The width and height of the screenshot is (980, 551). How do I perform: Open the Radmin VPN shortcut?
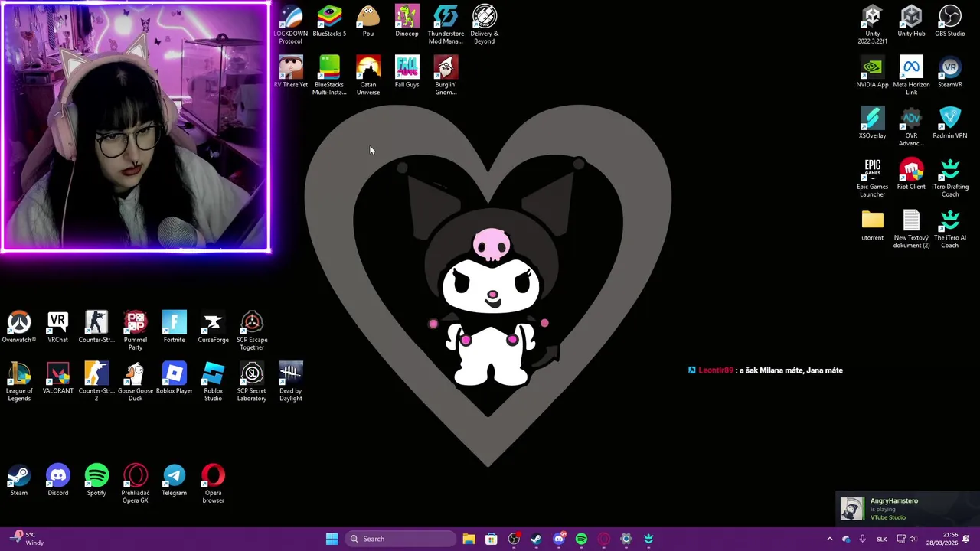(950, 123)
